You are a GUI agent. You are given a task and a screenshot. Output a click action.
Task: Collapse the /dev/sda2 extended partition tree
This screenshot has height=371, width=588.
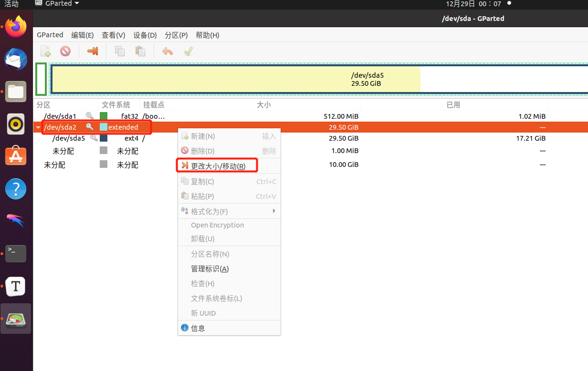[x=38, y=127]
